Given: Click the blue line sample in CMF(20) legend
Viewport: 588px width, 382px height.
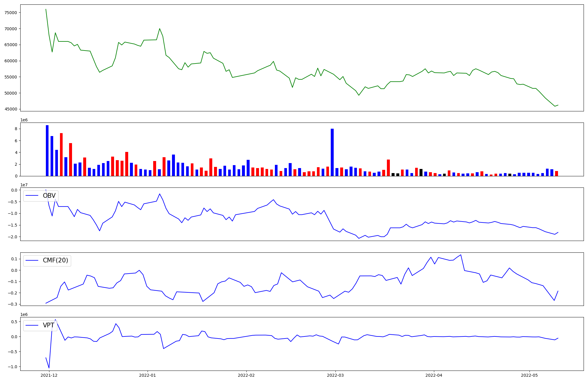Looking at the screenshot, I should pyautogui.click(x=32, y=260).
